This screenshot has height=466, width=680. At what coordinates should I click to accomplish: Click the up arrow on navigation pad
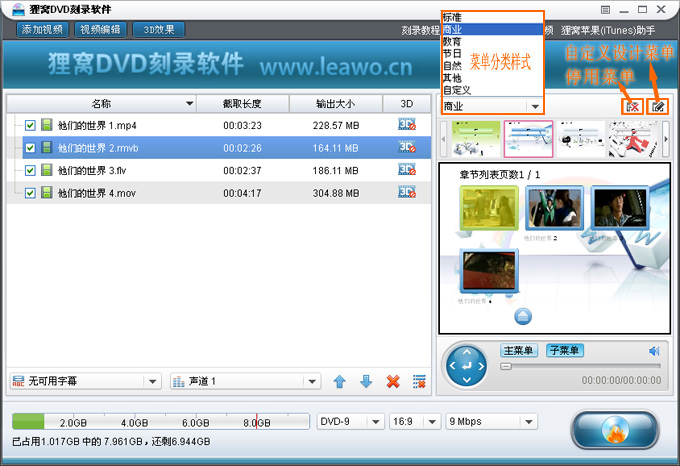coord(467,352)
